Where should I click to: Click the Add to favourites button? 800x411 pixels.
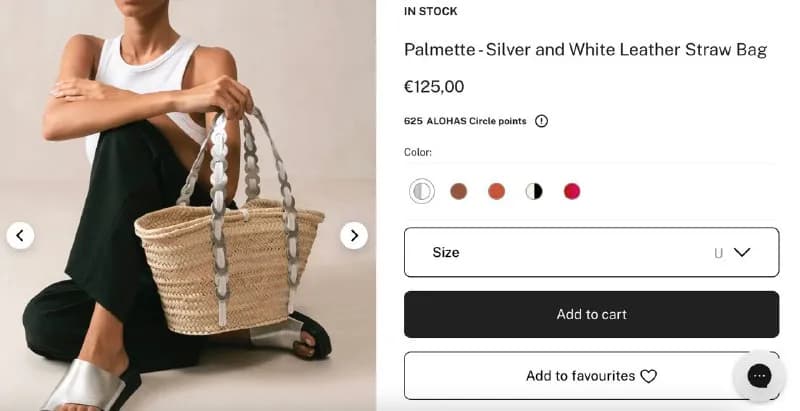tap(591, 376)
